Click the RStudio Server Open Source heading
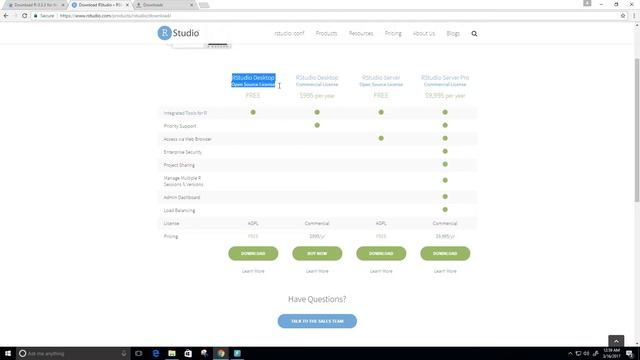This screenshot has height=360, width=640. pos(381,80)
